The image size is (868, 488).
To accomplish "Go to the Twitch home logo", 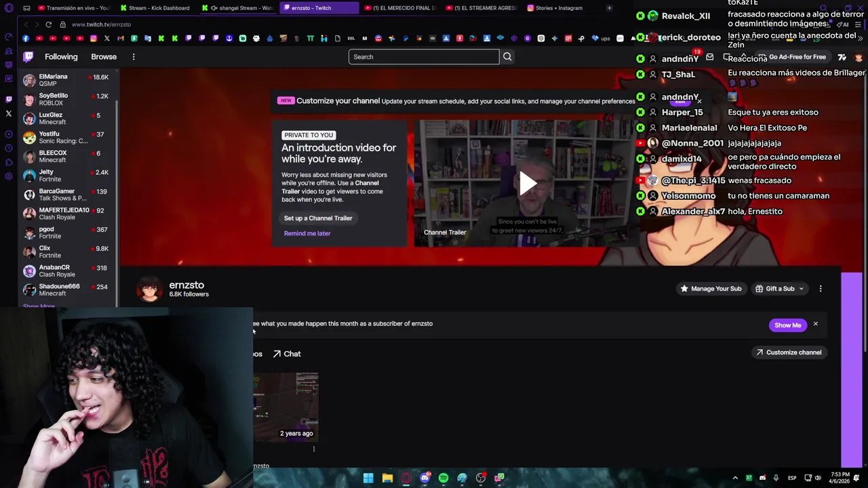I will [x=28, y=57].
